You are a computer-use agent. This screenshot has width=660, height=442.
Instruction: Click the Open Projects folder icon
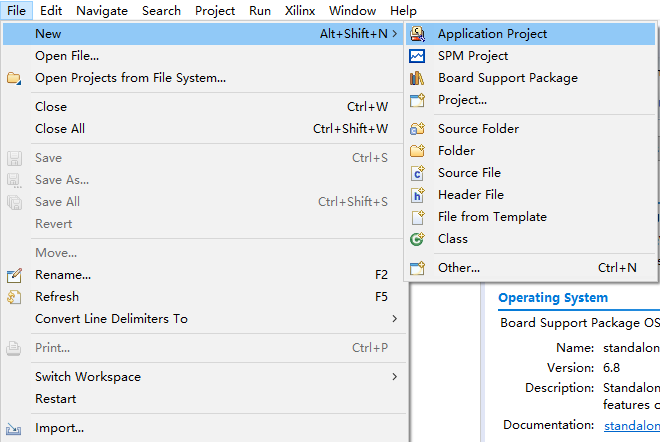(14, 78)
